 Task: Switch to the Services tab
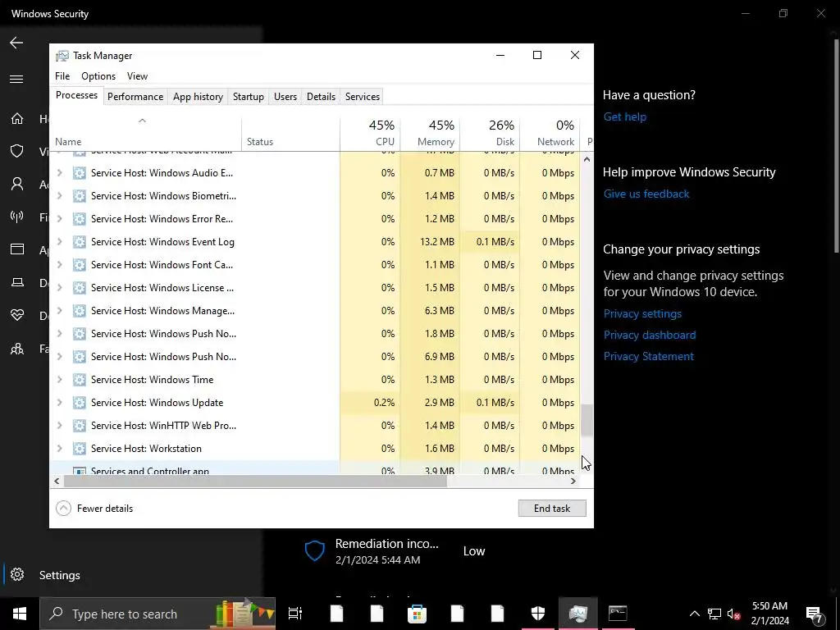point(362,97)
